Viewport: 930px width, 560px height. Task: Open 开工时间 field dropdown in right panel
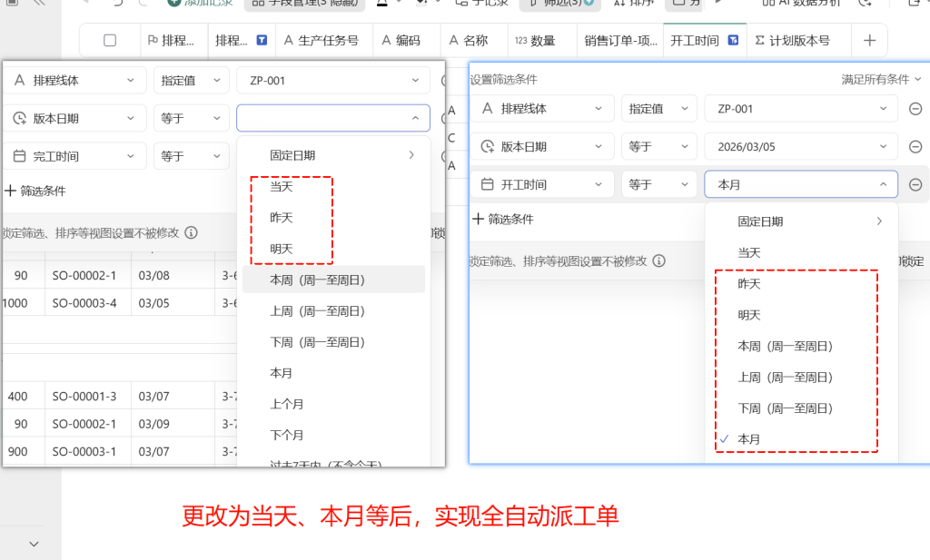click(543, 185)
